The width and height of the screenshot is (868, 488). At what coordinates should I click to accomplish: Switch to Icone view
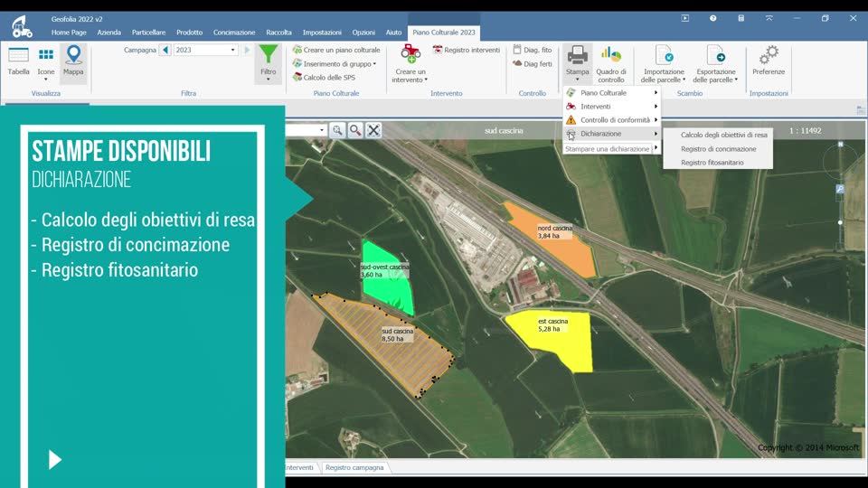pyautogui.click(x=46, y=61)
